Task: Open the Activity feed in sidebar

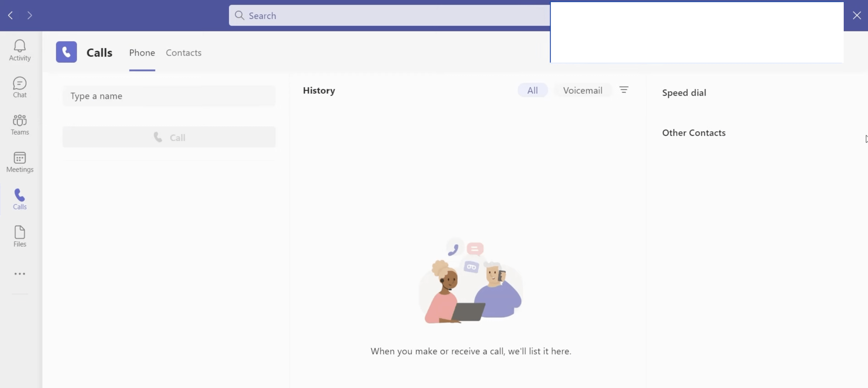Action: [x=20, y=50]
